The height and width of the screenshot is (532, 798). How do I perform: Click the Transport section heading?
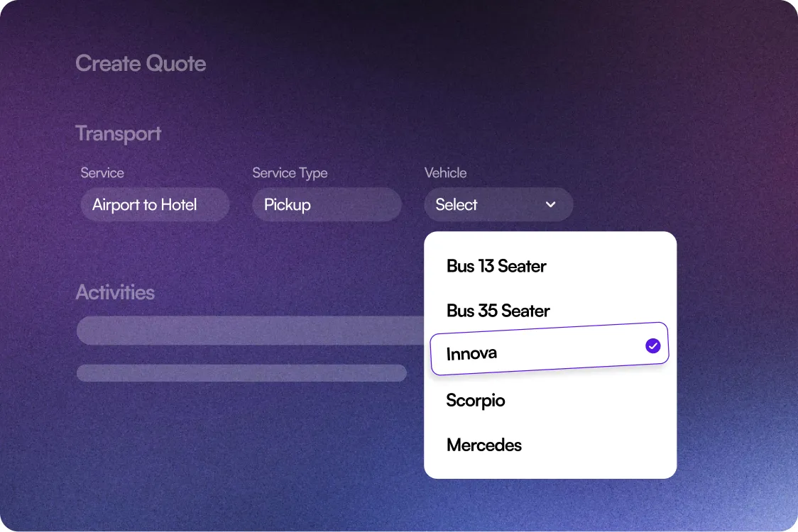click(118, 134)
